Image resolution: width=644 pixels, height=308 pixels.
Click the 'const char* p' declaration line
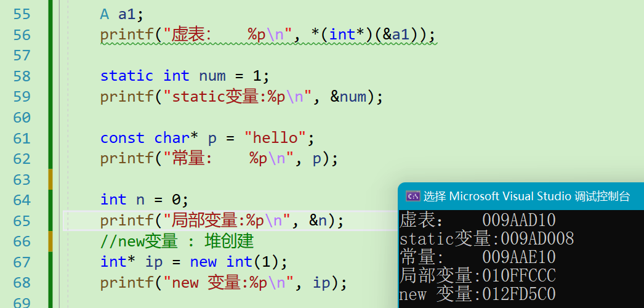click(x=207, y=138)
